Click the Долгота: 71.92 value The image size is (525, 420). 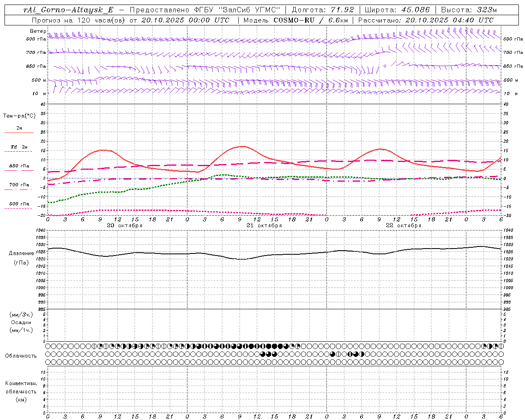point(323,10)
